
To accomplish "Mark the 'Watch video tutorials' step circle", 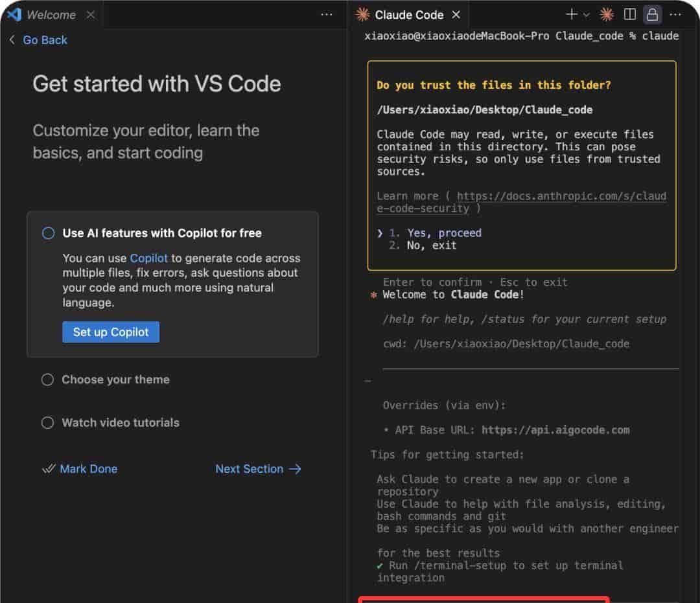I will (x=48, y=423).
